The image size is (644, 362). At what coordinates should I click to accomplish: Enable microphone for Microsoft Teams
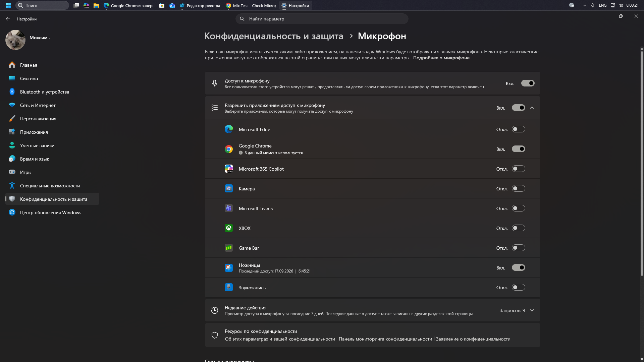(x=518, y=208)
